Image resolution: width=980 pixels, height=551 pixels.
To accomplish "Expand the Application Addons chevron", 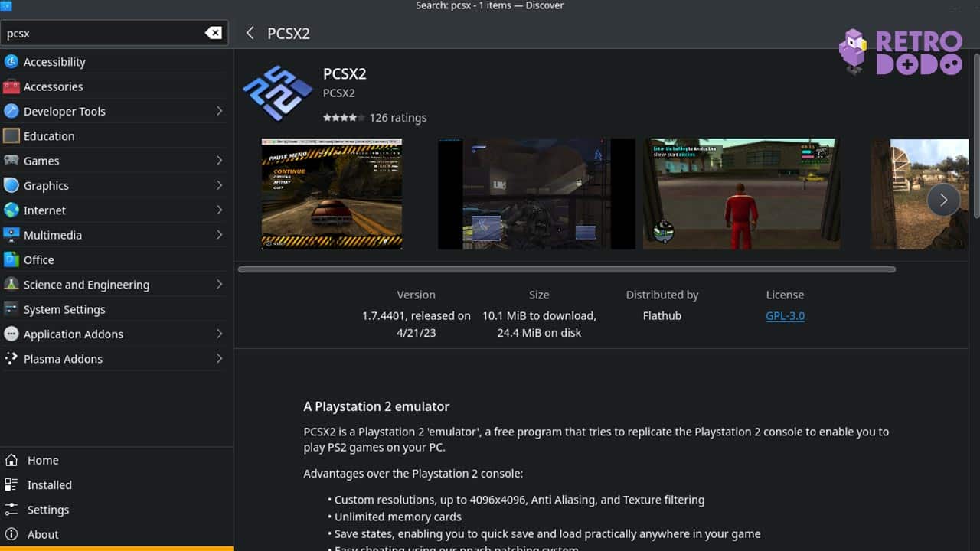I will coord(219,334).
